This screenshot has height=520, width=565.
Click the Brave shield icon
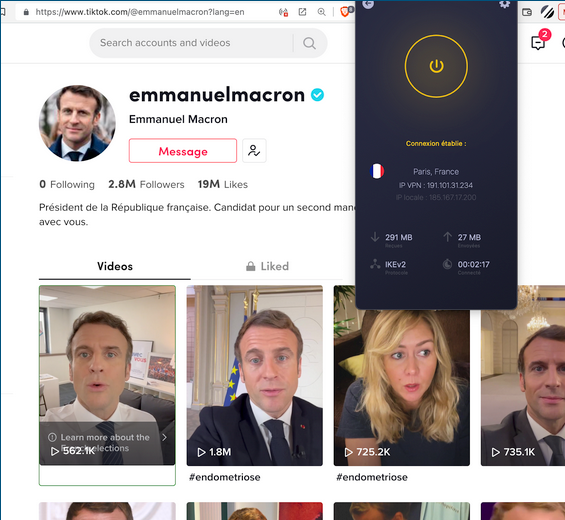pos(344,12)
